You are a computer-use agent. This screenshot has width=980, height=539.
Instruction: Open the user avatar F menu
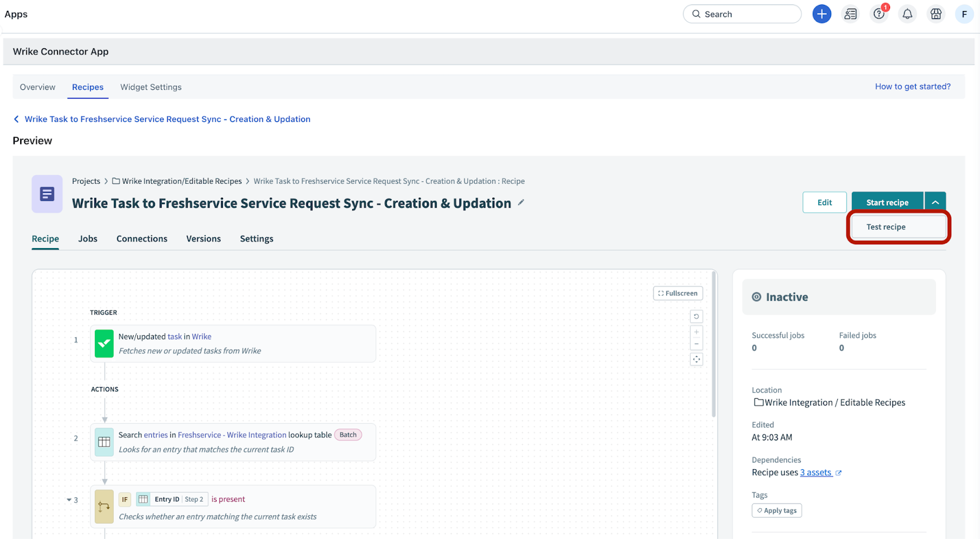[x=964, y=14]
